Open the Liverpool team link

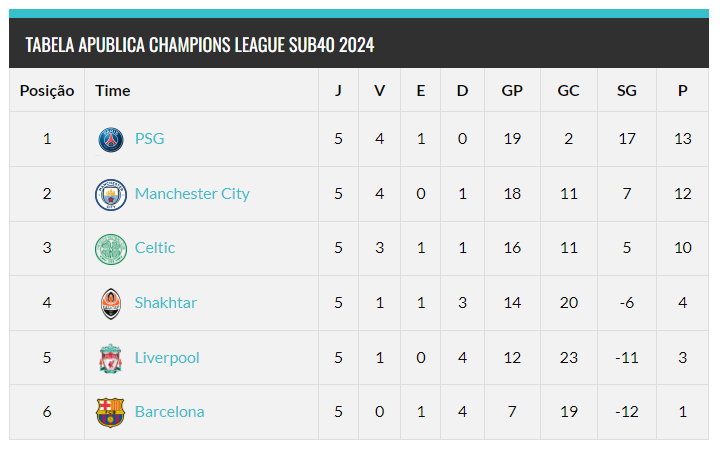pyautogui.click(x=167, y=358)
